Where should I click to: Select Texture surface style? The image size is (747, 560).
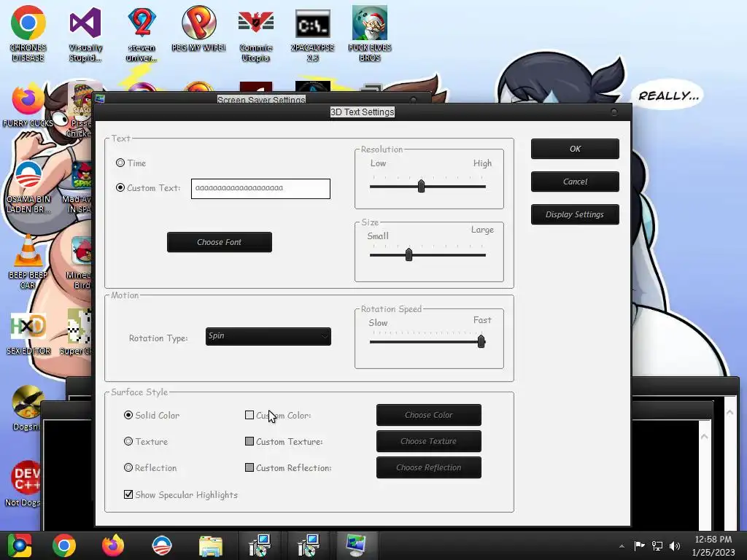tap(128, 441)
